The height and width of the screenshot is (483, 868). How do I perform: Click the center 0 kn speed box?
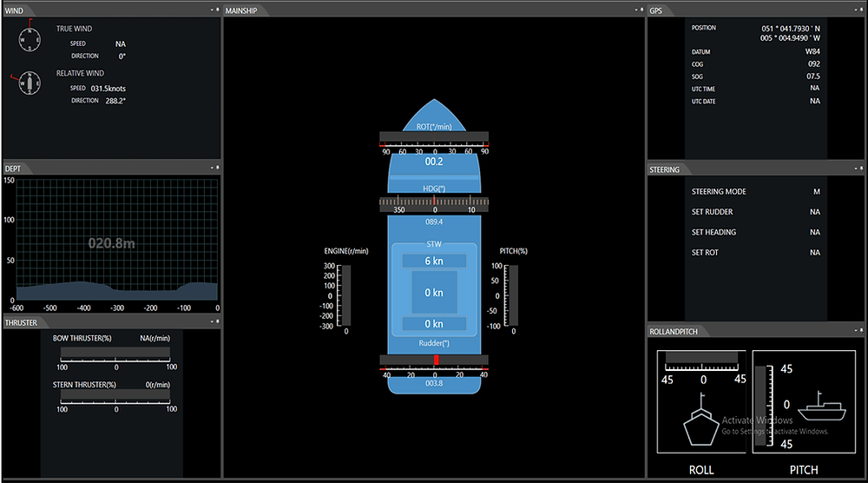pos(434,293)
